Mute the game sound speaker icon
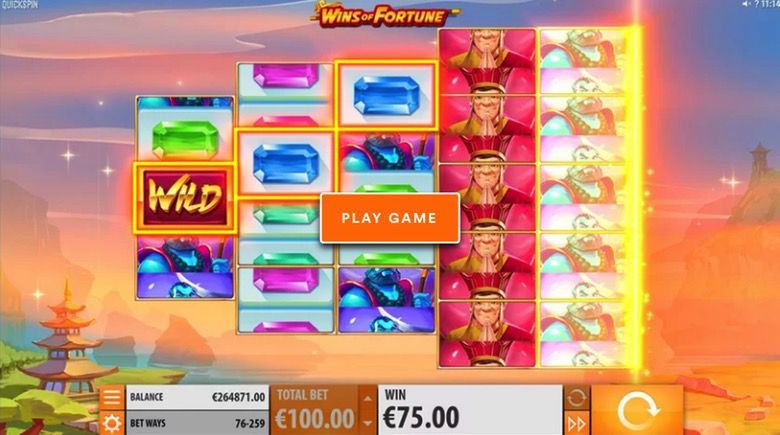The image size is (780, 435). [746, 4]
